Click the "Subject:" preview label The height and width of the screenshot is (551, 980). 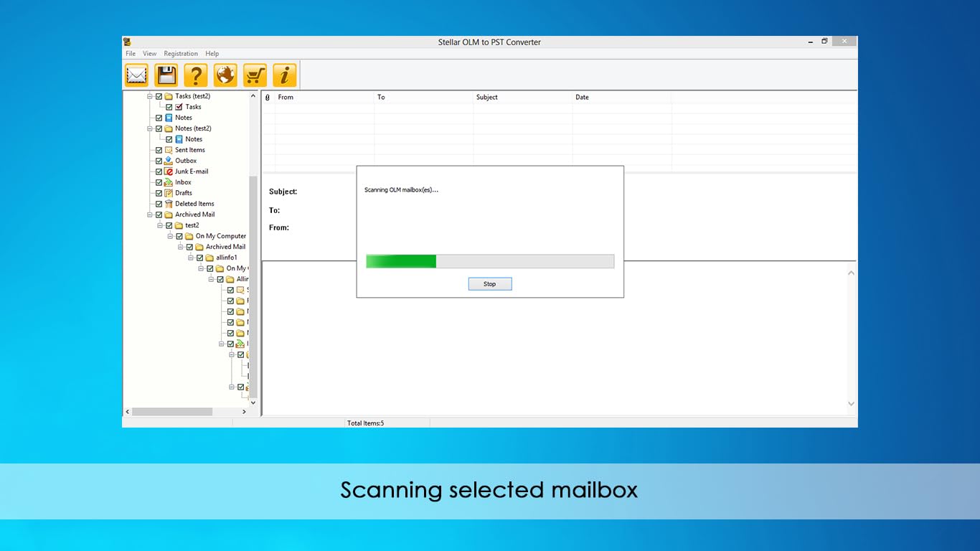283,192
